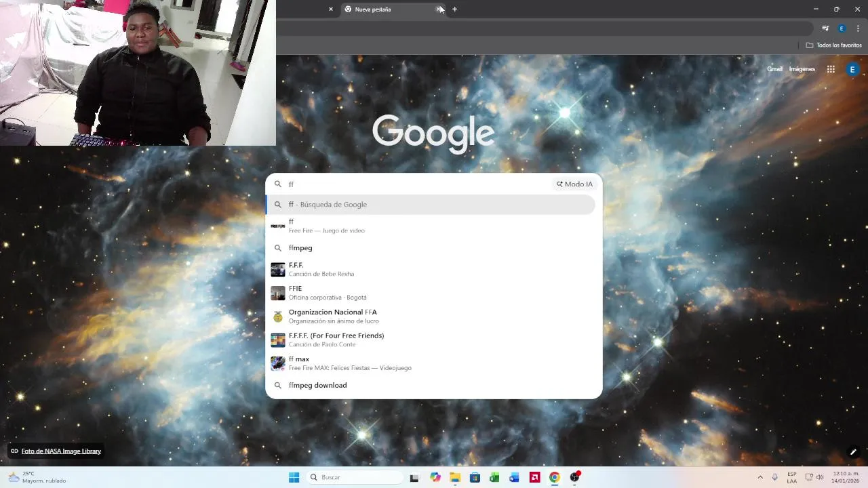Click the Google logo

(x=433, y=134)
